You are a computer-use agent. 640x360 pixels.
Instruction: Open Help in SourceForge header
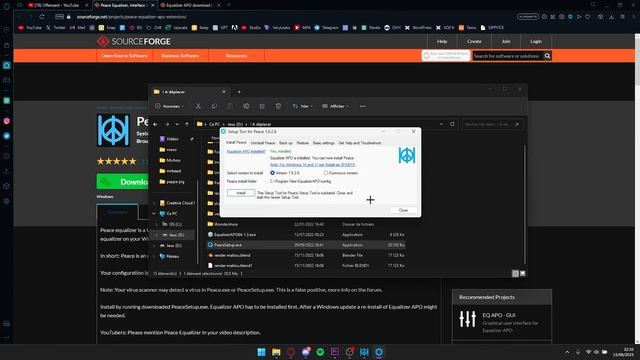pos(442,41)
